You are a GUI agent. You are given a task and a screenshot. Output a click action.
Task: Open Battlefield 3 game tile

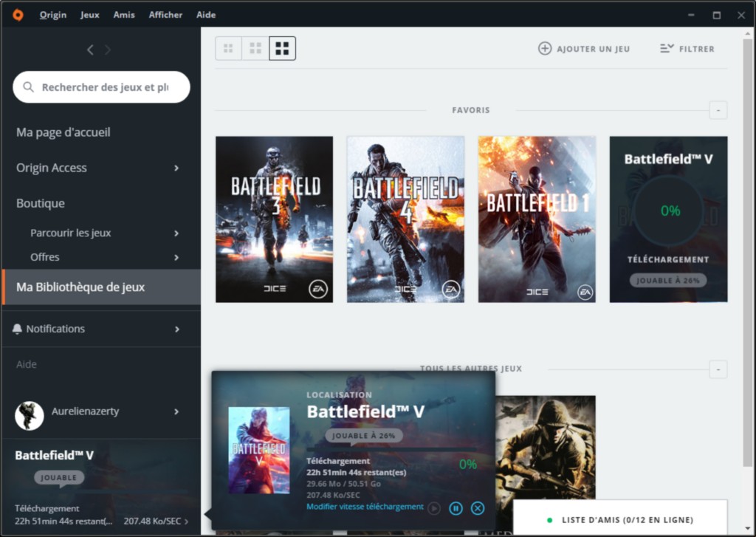[274, 219]
